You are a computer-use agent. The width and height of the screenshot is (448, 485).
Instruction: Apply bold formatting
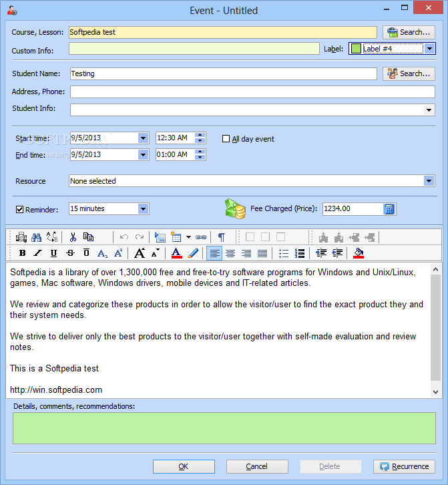click(x=22, y=253)
